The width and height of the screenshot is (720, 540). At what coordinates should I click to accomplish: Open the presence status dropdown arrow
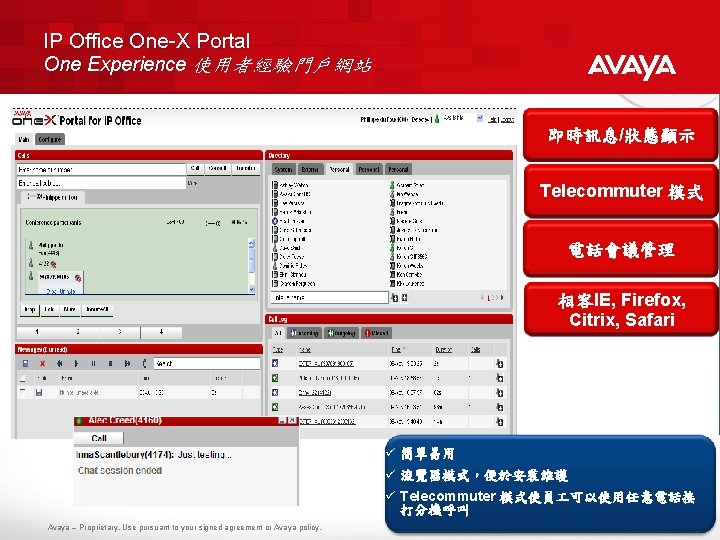tap(480, 118)
